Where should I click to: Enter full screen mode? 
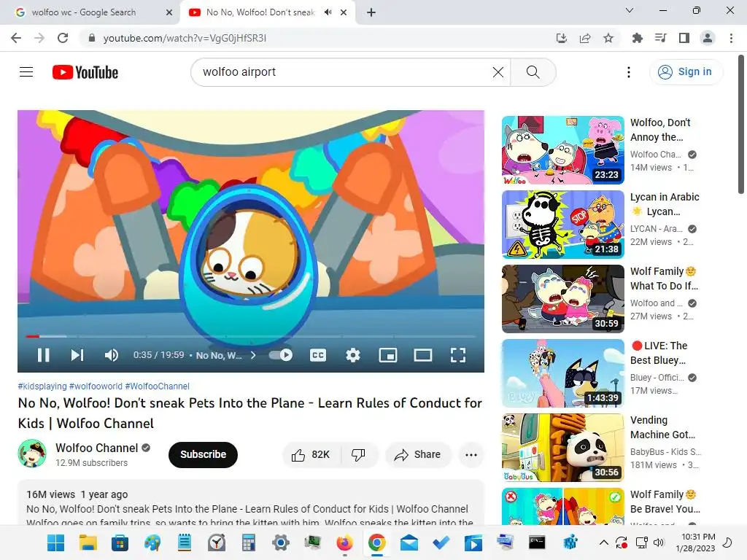458,355
